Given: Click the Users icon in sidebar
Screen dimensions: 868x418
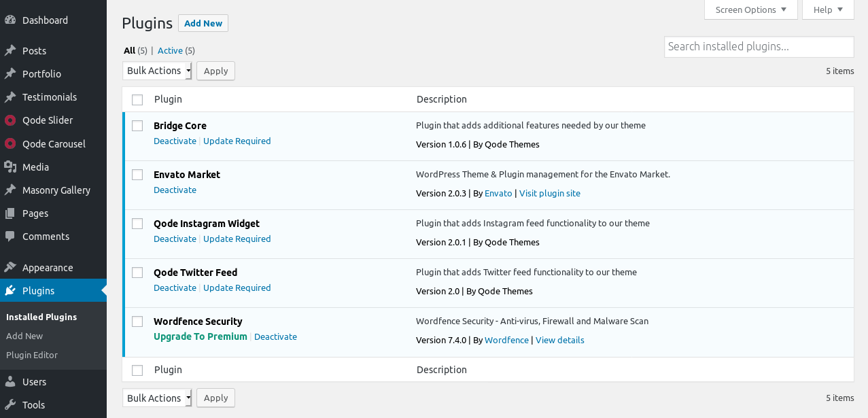Looking at the screenshot, I should (x=10, y=382).
